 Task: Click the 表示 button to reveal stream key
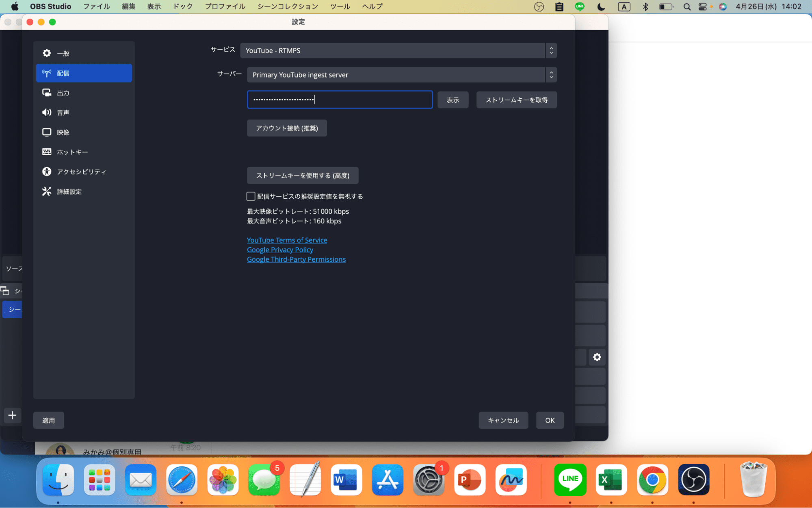453,100
